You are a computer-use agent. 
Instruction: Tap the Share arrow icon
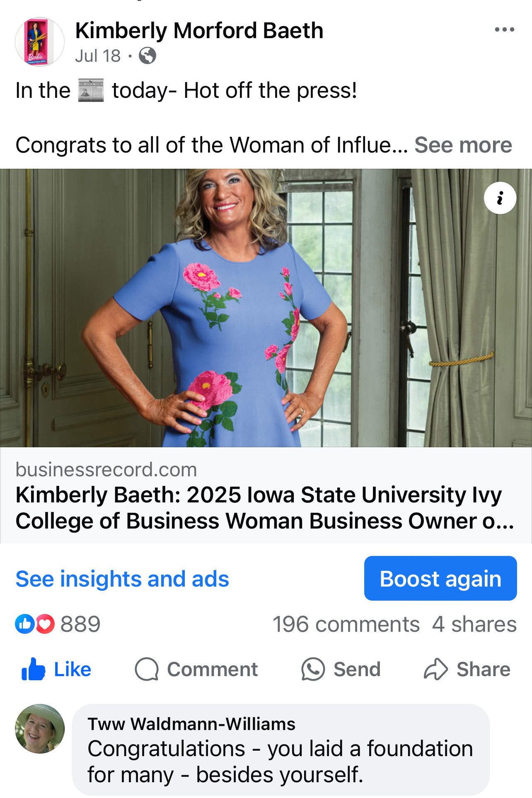pyautogui.click(x=435, y=669)
